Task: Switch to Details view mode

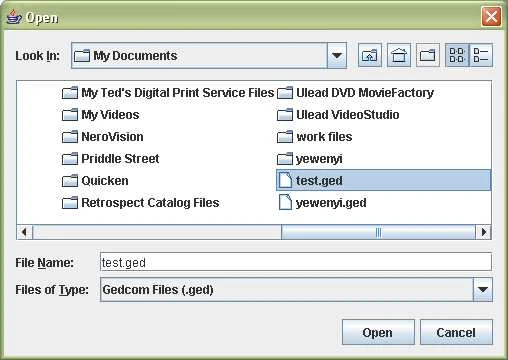Action: [481, 55]
